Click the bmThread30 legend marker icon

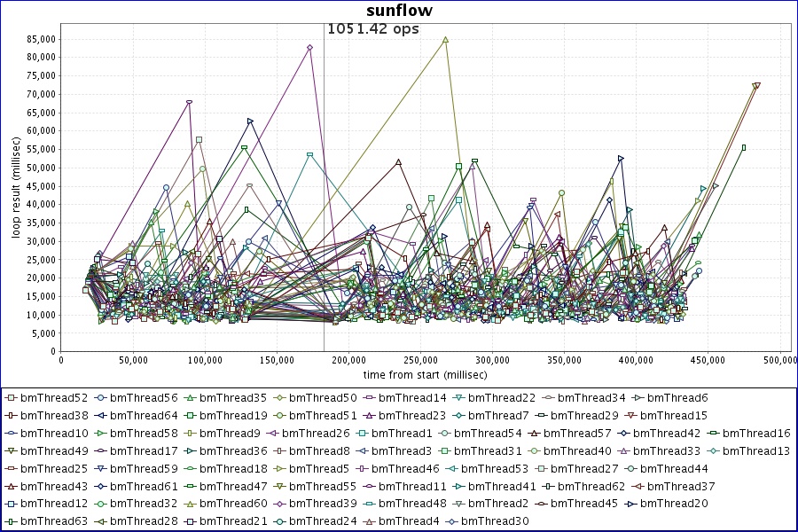tap(452, 521)
